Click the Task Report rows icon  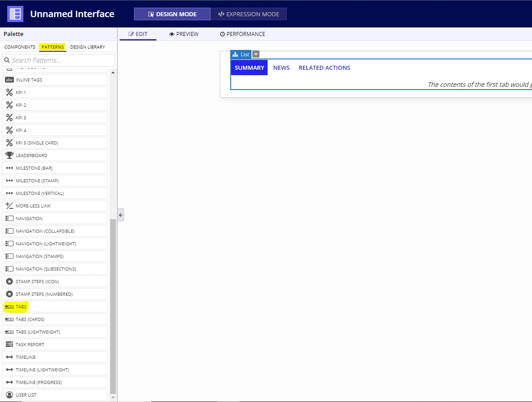(9, 344)
